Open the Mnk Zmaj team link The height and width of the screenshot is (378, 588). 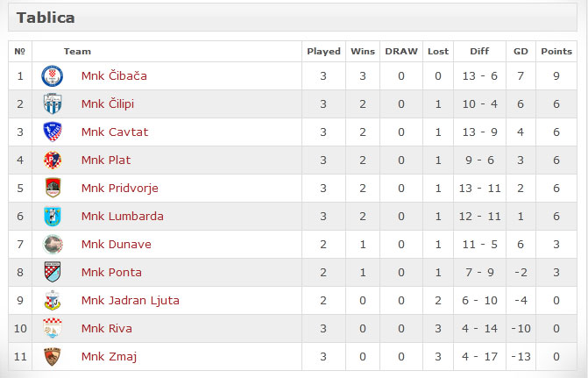coord(109,357)
